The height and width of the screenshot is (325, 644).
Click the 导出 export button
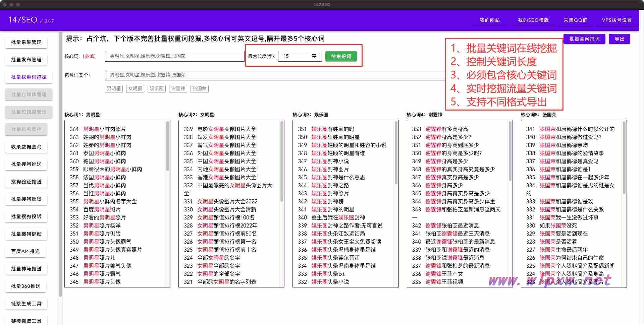tap(620, 39)
